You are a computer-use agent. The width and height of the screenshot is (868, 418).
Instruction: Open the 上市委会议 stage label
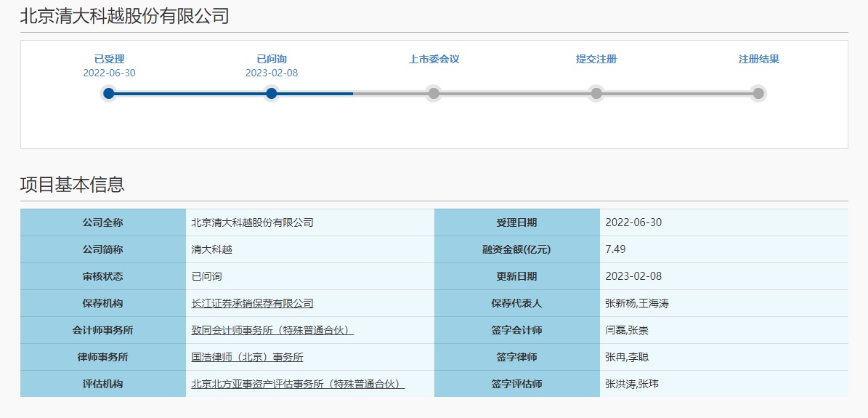[x=434, y=59]
